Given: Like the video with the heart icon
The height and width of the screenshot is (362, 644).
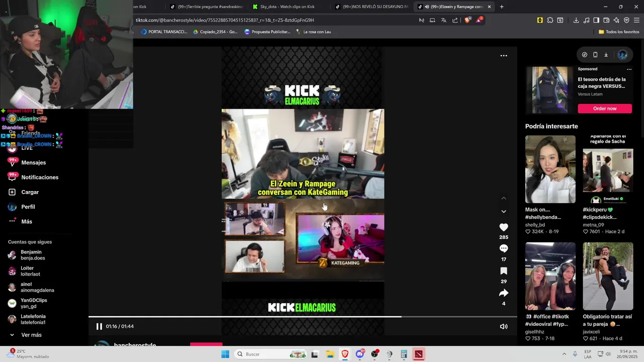Looking at the screenshot, I should tap(504, 227).
